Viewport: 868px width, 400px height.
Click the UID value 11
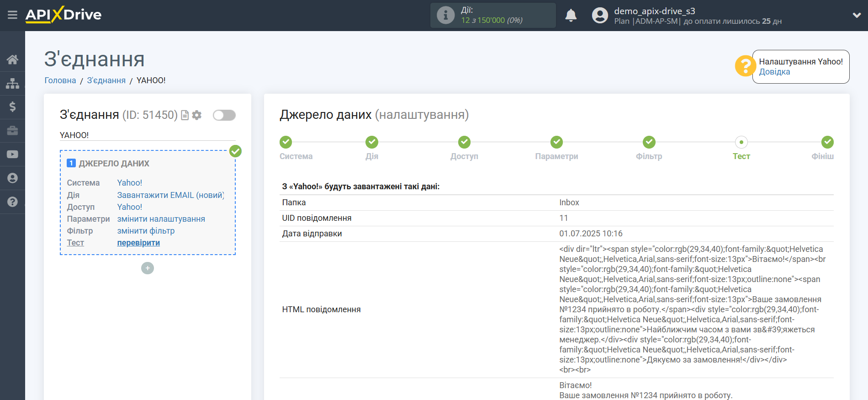click(x=564, y=218)
